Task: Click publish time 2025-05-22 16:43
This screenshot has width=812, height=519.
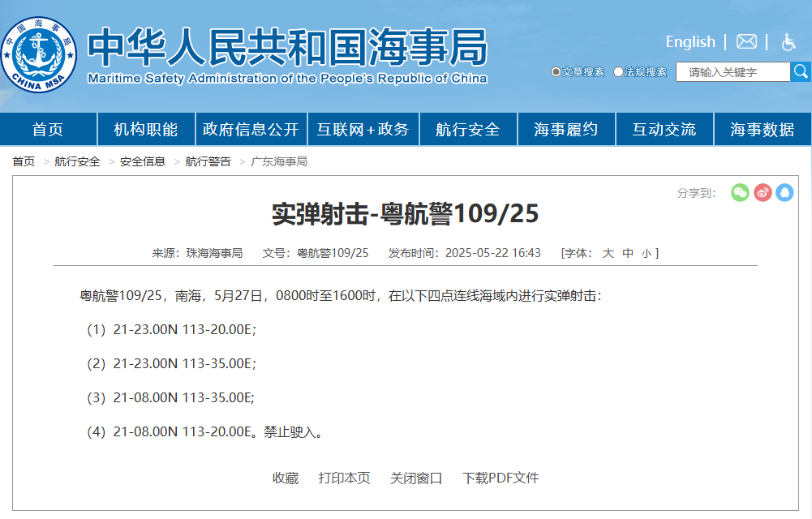Action: click(493, 253)
